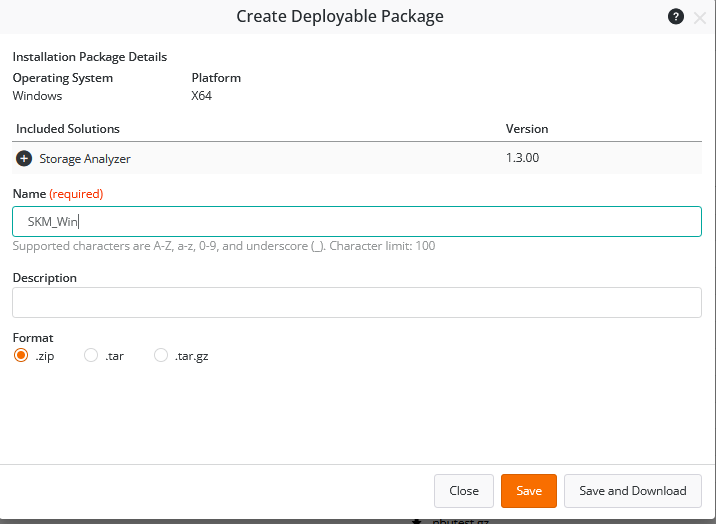
Task: Click the orange Save button
Action: [x=529, y=490]
